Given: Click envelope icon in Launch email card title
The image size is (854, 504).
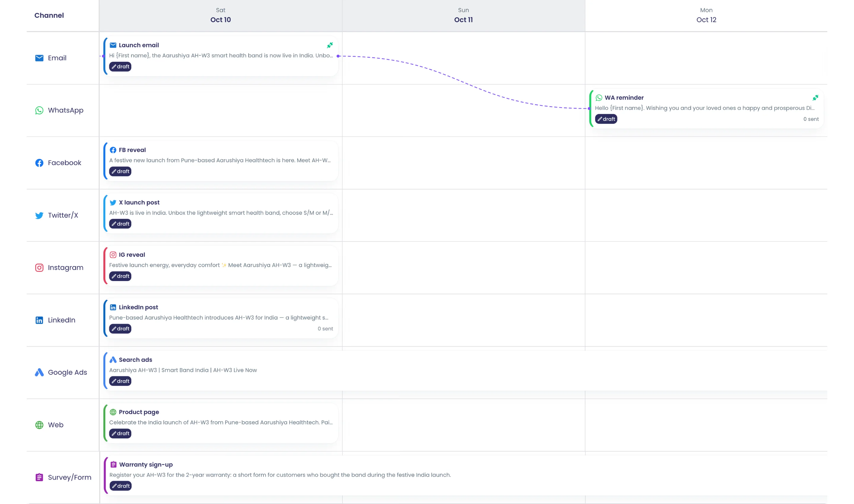Looking at the screenshot, I should point(113,45).
